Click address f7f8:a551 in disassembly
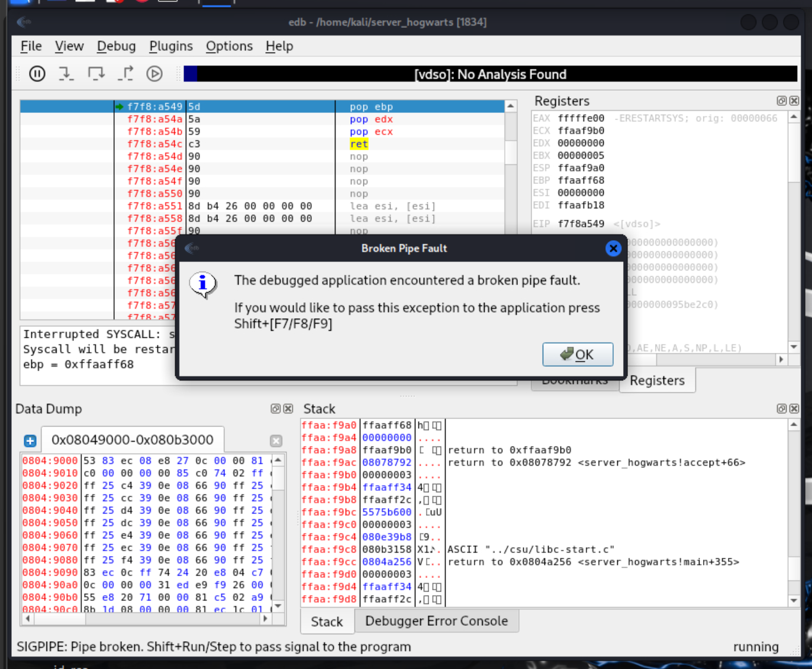The width and height of the screenshot is (812, 669). point(154,206)
